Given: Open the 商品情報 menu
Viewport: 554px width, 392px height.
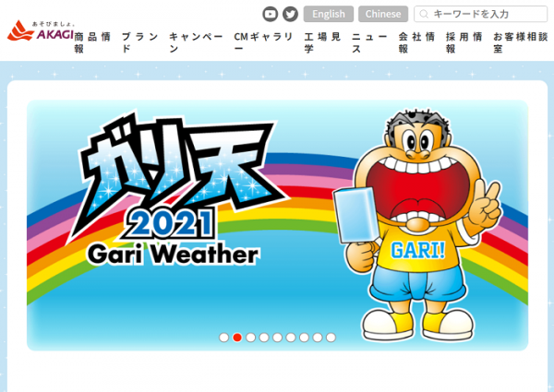Looking at the screenshot, I should coord(92,43).
